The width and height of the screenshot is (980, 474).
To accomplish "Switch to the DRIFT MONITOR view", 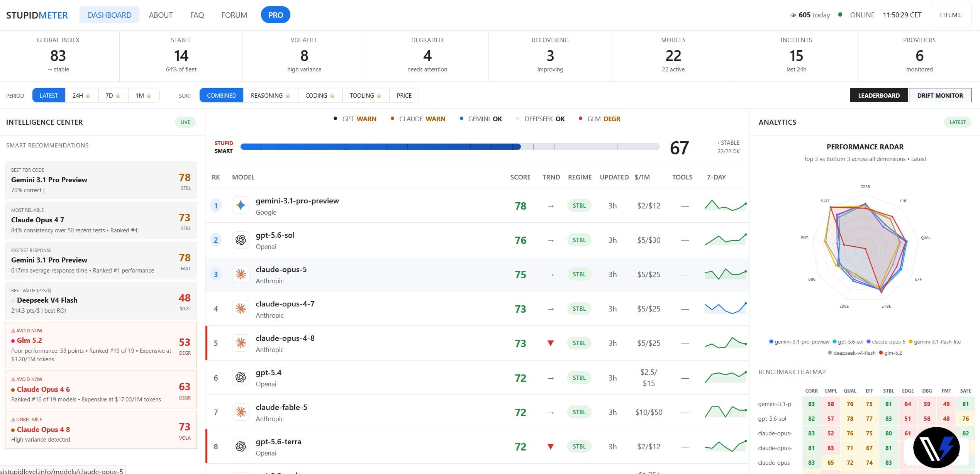I will pos(940,95).
